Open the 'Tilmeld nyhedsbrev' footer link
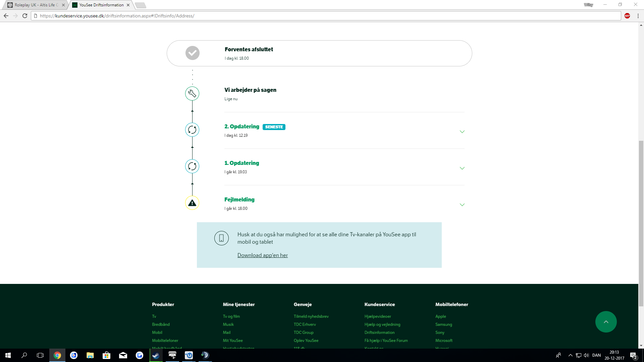Viewport: 644px width, 362px height. coord(311,316)
